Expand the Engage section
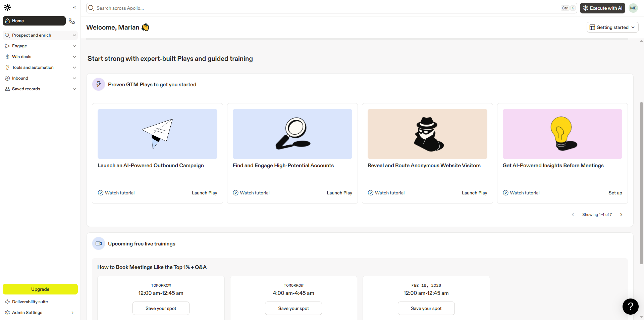Viewport: 644px width, 320px height. tap(40, 46)
